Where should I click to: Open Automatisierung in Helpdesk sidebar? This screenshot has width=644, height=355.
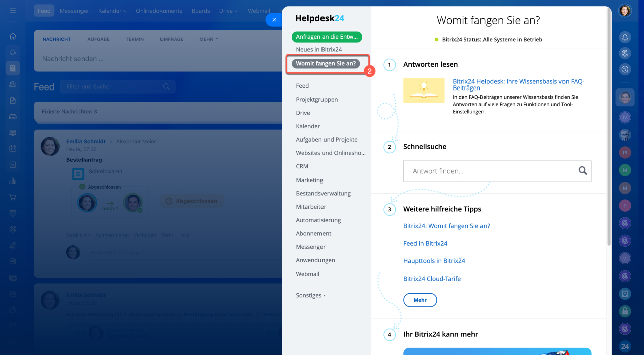tap(318, 220)
